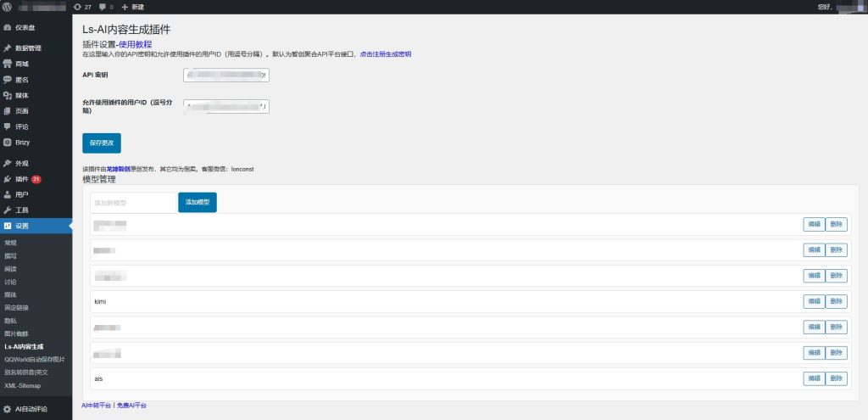Open the 用户 users icon
This screenshot has width=868, height=420.
[7, 194]
